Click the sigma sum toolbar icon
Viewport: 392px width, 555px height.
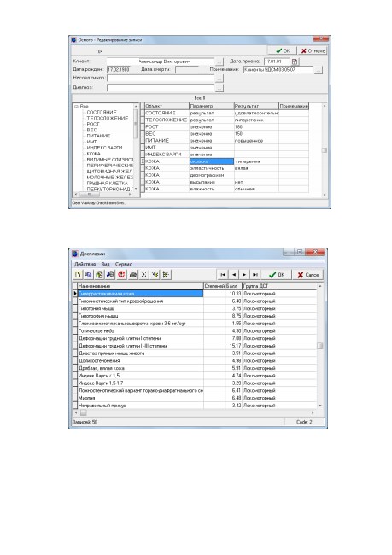[x=143, y=274]
